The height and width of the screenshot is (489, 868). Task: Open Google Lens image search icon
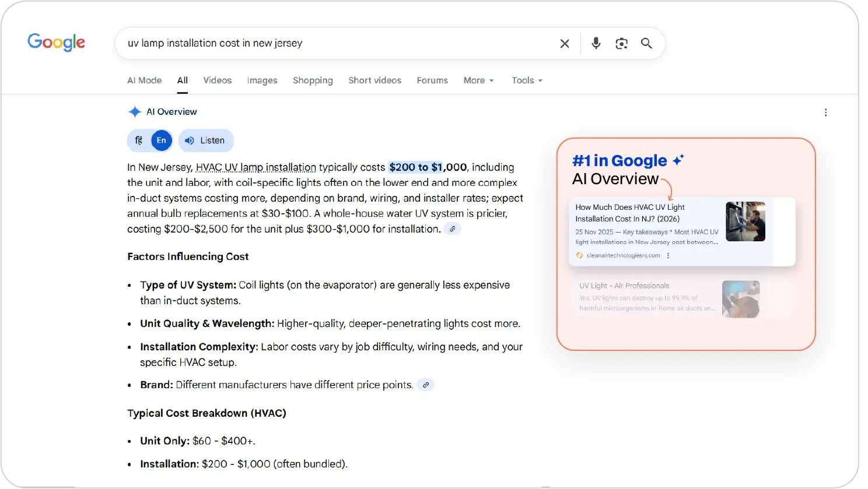(621, 44)
